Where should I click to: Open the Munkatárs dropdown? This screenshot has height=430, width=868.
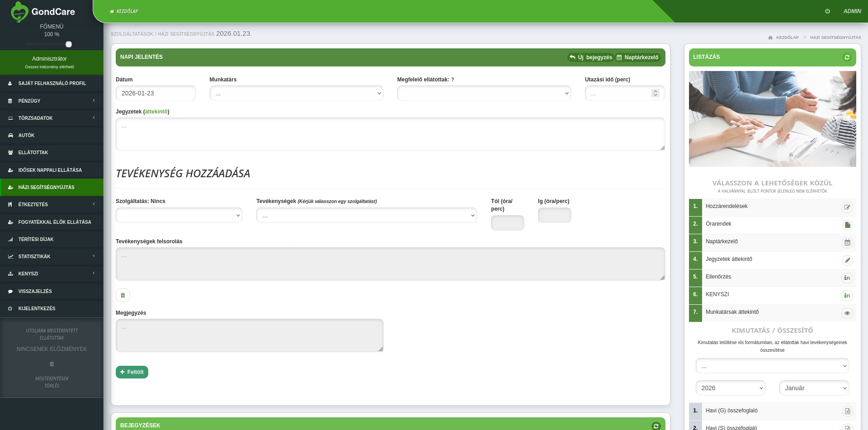296,93
